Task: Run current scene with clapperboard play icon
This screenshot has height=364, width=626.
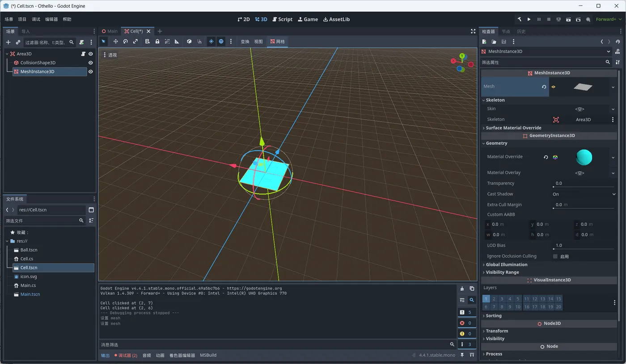Action: 568,19
